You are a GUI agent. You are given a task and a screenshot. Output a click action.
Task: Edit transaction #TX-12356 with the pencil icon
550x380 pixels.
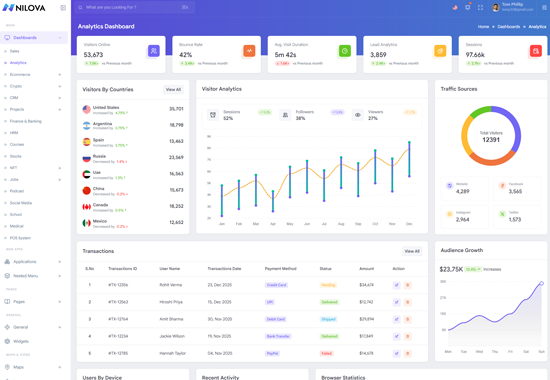click(x=397, y=285)
